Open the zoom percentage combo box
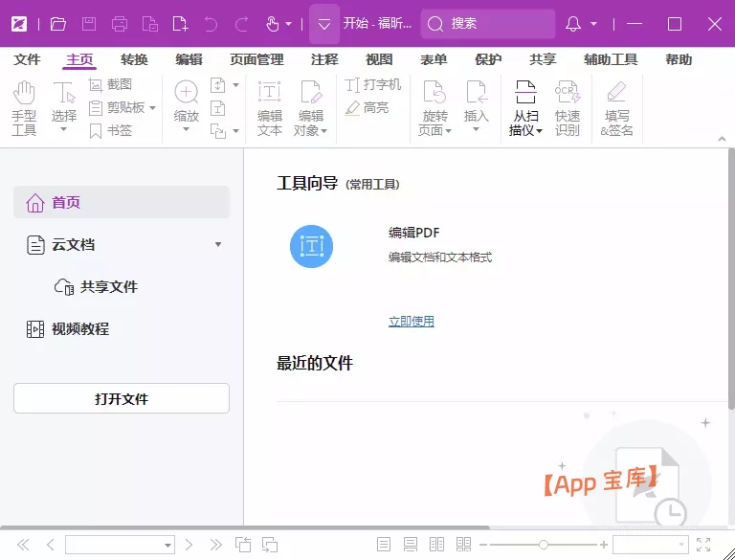Screen dimensions: 735x560 [x=651, y=545]
